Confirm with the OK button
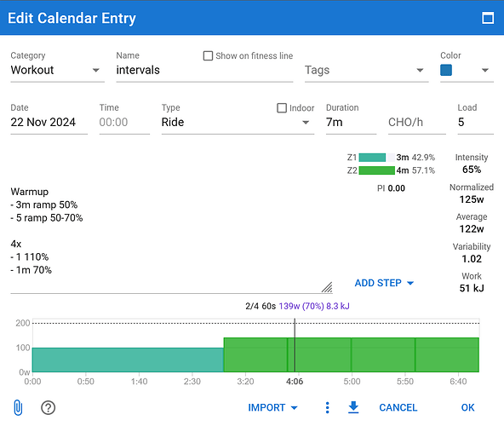 (x=467, y=407)
